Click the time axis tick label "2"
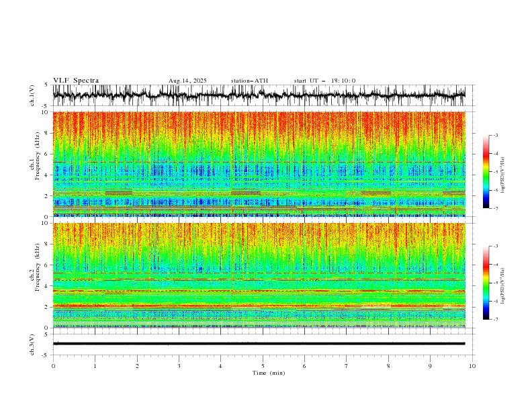Image resolution: width=532 pixels, height=411 pixels. [137, 366]
